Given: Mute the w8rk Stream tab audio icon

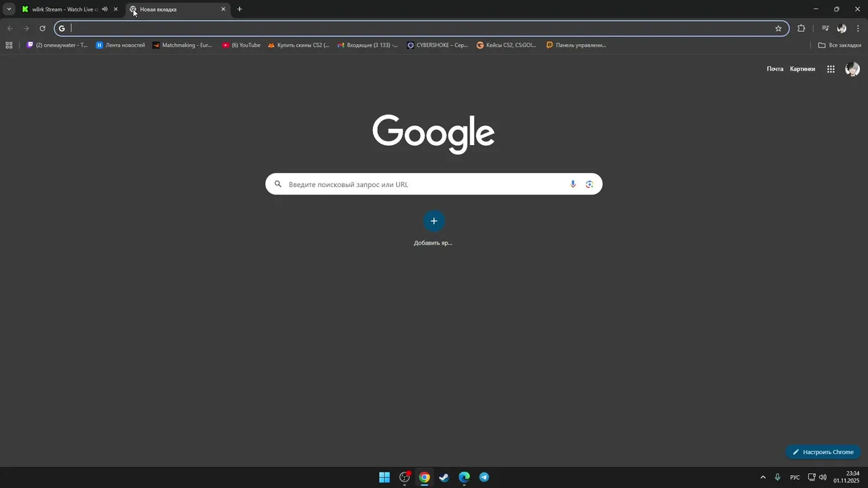Looking at the screenshot, I should click(104, 9).
